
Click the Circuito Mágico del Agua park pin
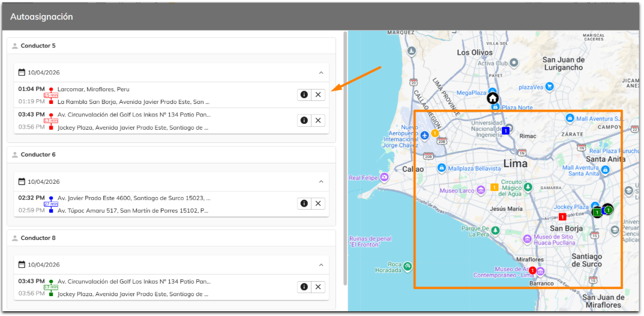pos(529,187)
